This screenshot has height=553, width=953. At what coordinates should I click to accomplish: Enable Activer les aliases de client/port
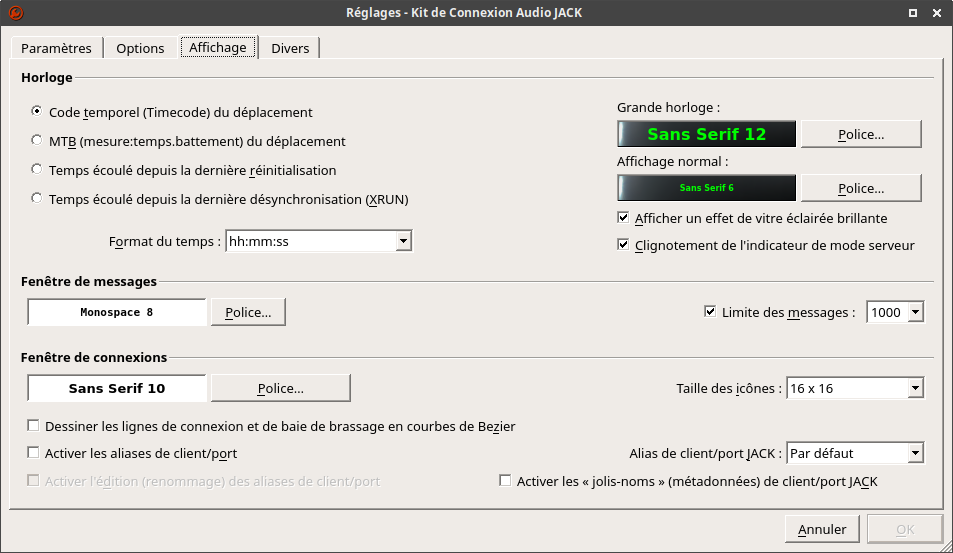coord(33,453)
